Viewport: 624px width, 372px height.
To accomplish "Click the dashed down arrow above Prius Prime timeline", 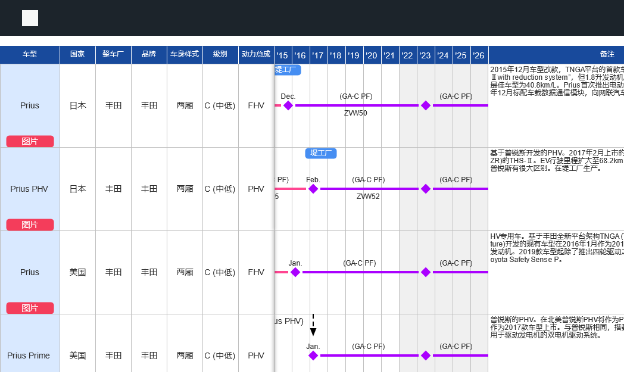I will 313,325.
